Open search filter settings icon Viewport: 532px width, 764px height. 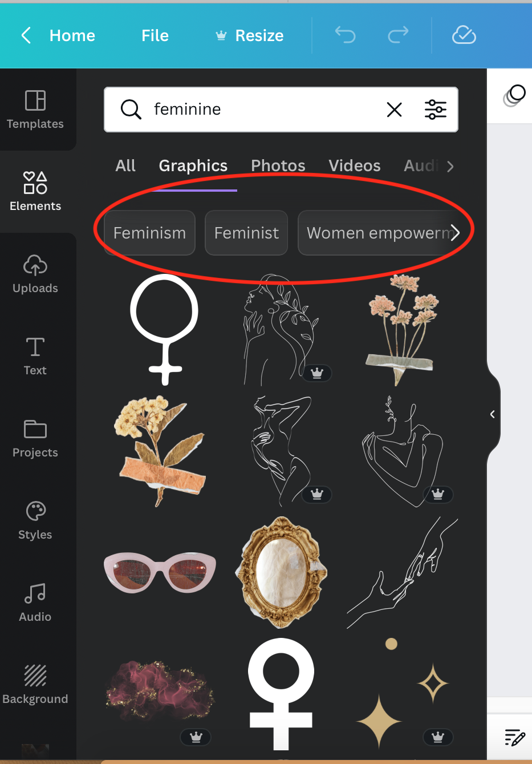click(436, 109)
